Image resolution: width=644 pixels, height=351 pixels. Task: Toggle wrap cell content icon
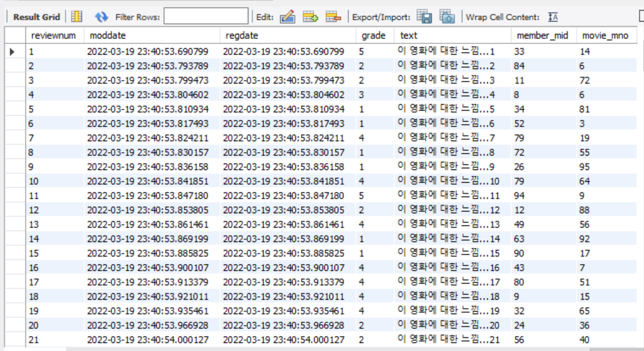[553, 17]
